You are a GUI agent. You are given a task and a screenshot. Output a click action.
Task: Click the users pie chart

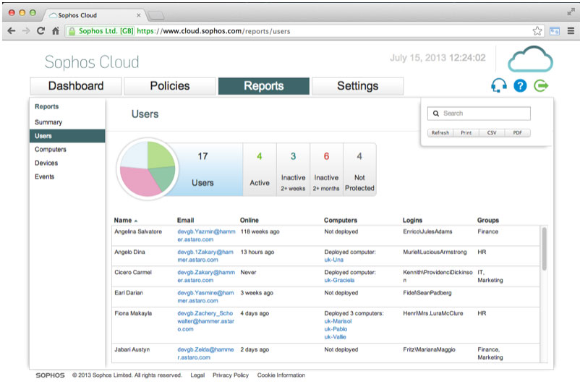coord(148,169)
